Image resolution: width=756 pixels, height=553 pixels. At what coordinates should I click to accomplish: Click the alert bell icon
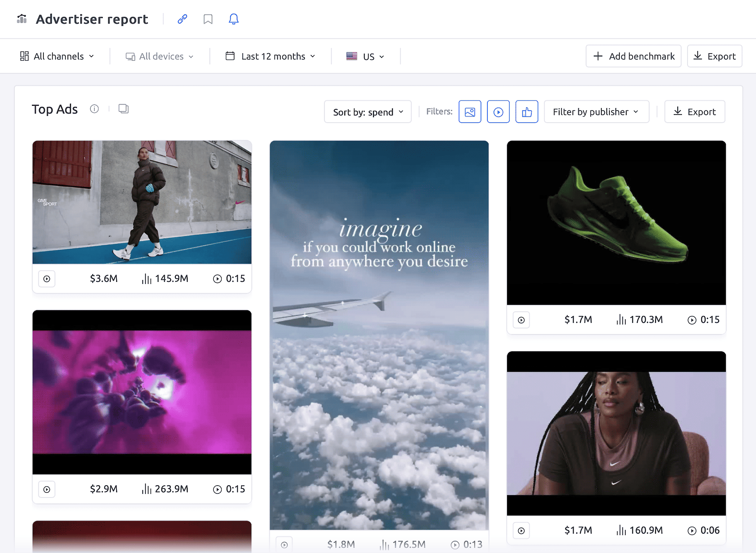(x=233, y=19)
